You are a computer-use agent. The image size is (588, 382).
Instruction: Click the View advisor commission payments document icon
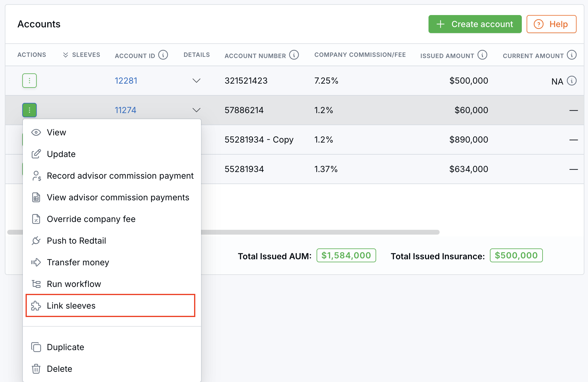tap(36, 197)
